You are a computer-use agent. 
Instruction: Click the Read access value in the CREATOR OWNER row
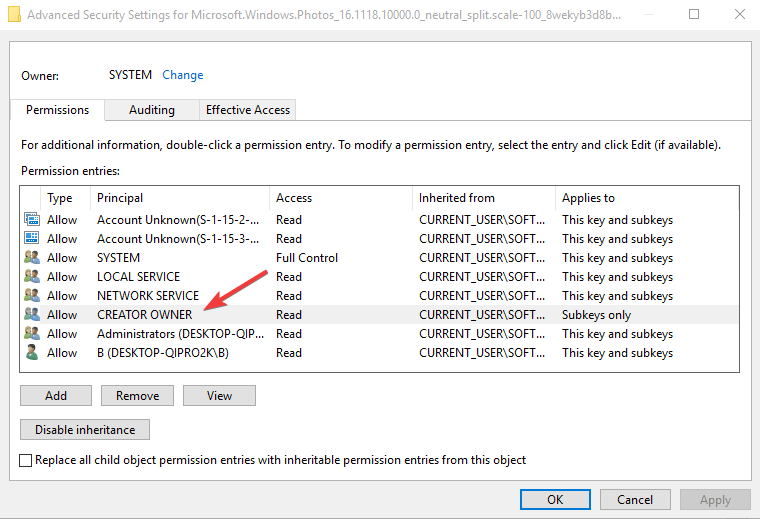[289, 315]
